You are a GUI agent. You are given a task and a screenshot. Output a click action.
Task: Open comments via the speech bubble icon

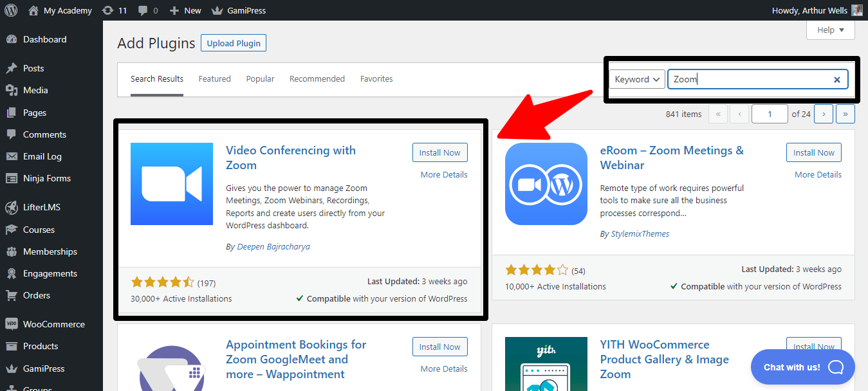point(143,10)
